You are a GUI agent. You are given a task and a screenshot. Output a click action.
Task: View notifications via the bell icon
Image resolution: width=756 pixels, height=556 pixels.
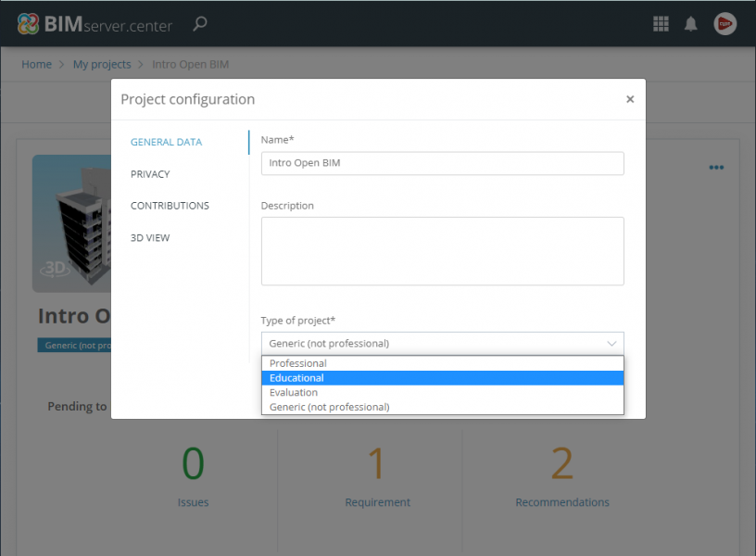point(690,24)
